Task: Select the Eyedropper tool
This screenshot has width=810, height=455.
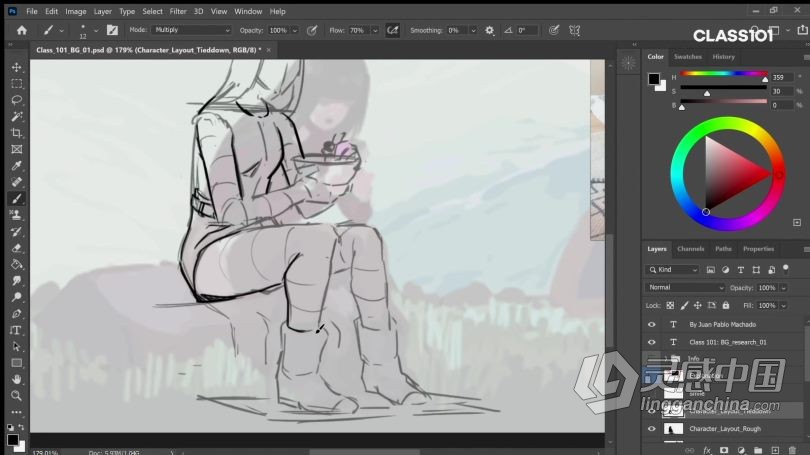Action: [17, 166]
